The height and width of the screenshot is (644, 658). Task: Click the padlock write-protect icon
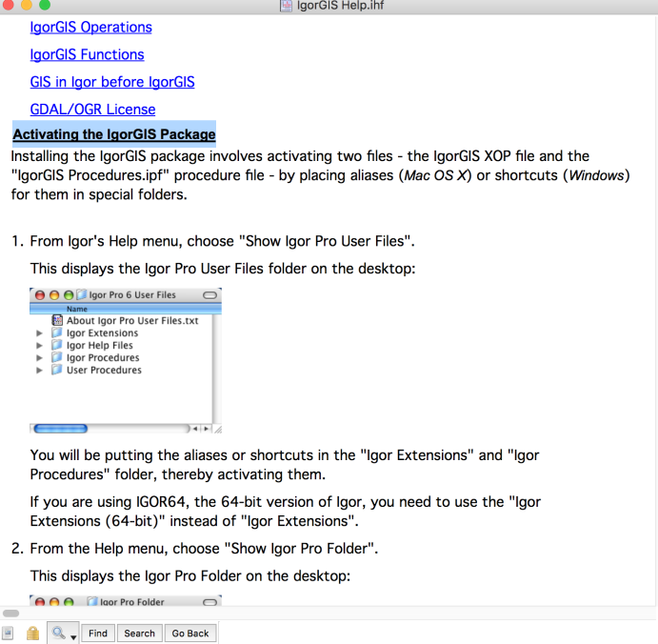point(32,634)
